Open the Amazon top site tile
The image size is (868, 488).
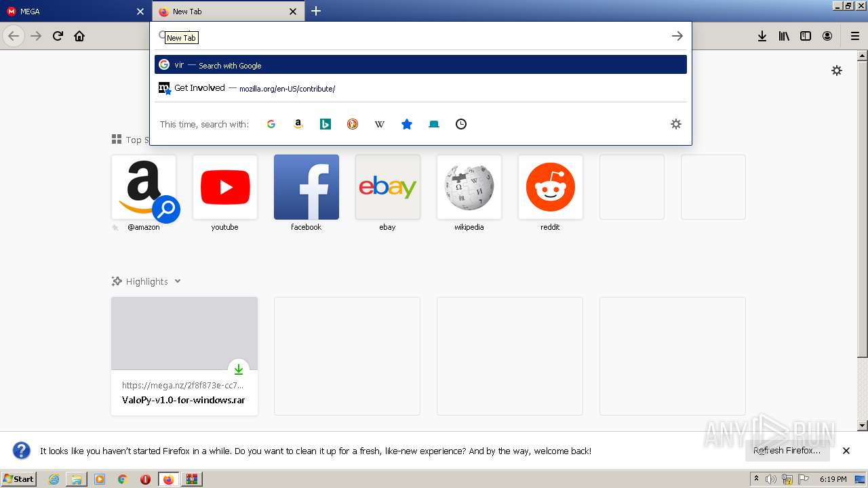pyautogui.click(x=144, y=187)
